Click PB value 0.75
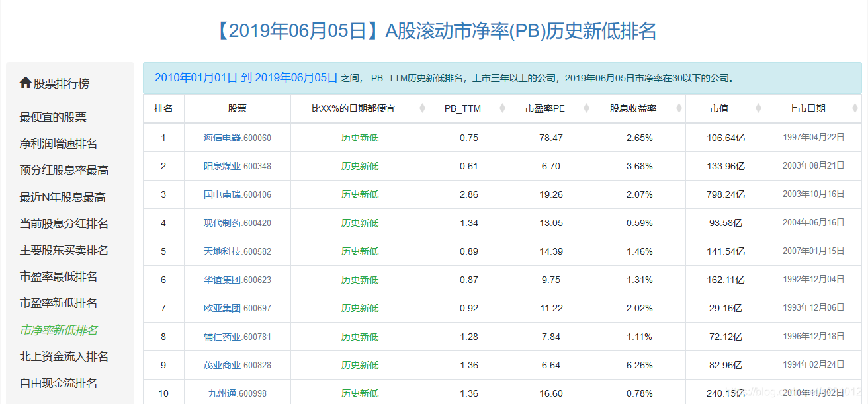The width and height of the screenshot is (868, 404). (x=468, y=138)
